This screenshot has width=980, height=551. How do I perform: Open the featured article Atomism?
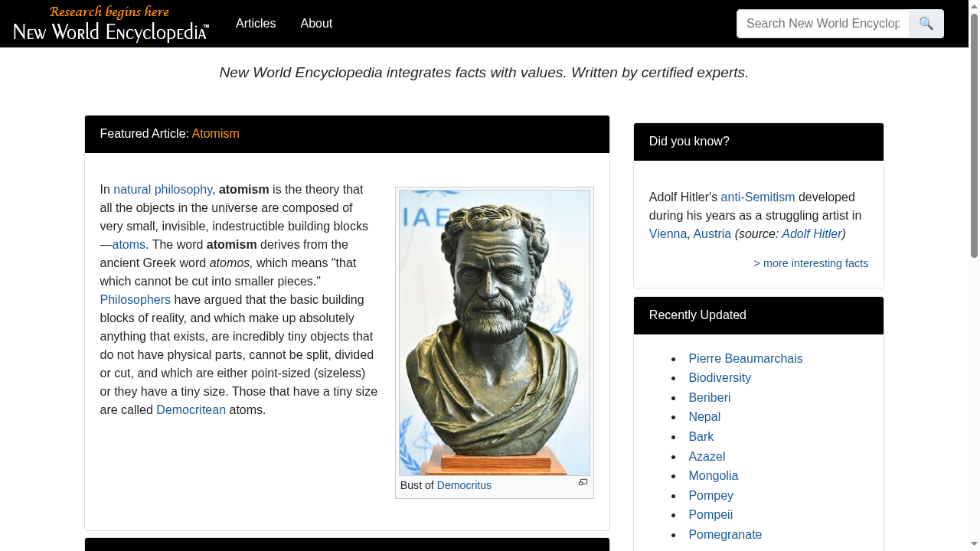pyautogui.click(x=215, y=133)
